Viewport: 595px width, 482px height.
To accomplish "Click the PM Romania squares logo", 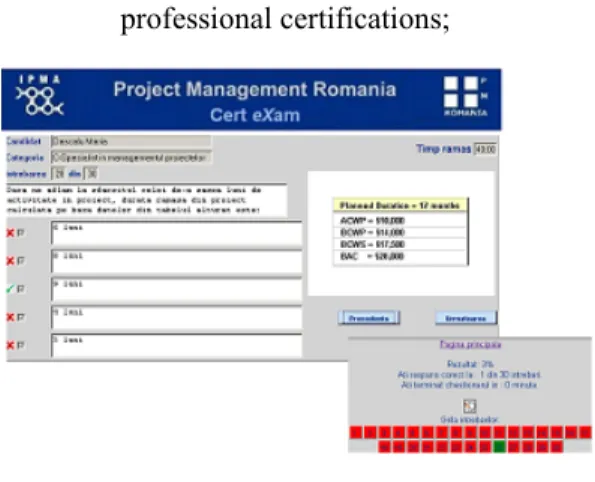I will (466, 96).
